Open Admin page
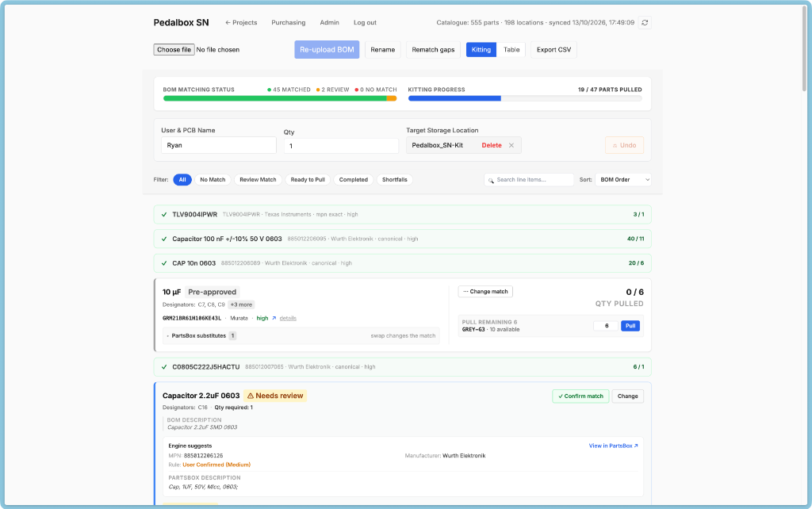Screen dimensions: 812x509 coord(329,23)
